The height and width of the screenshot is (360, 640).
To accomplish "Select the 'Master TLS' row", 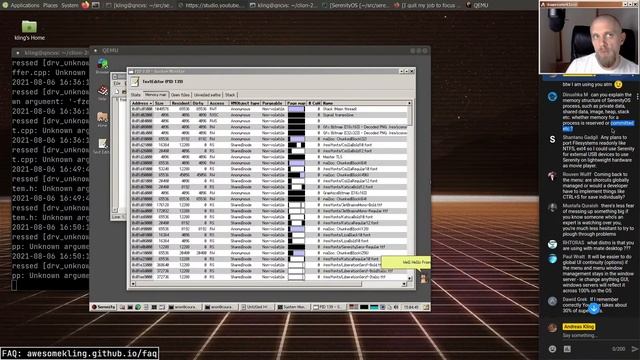I will point(269,157).
